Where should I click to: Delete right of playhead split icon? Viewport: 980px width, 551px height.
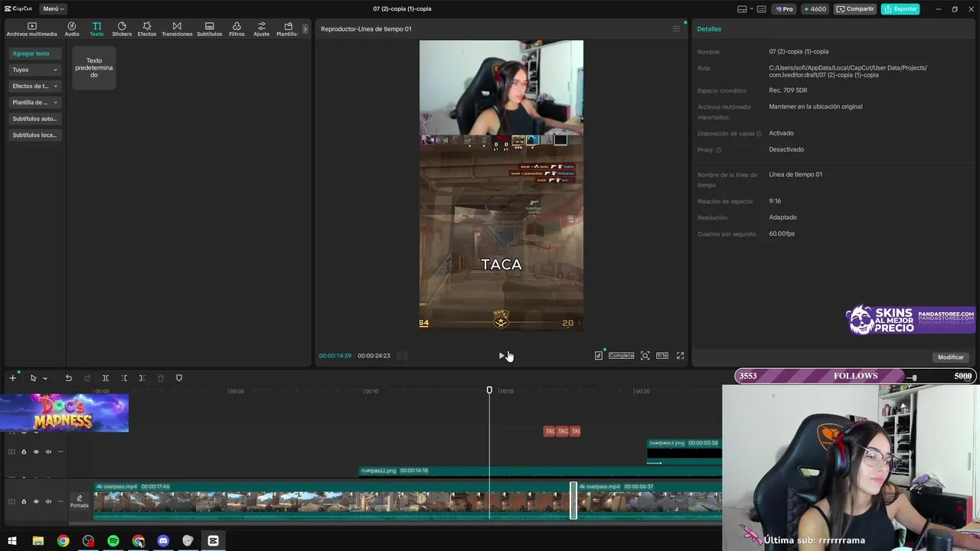click(x=142, y=378)
